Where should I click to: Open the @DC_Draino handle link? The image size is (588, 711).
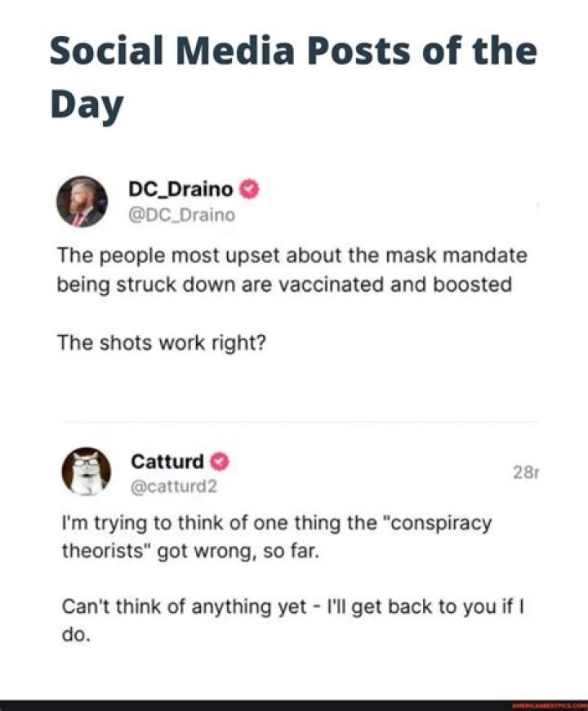click(181, 215)
